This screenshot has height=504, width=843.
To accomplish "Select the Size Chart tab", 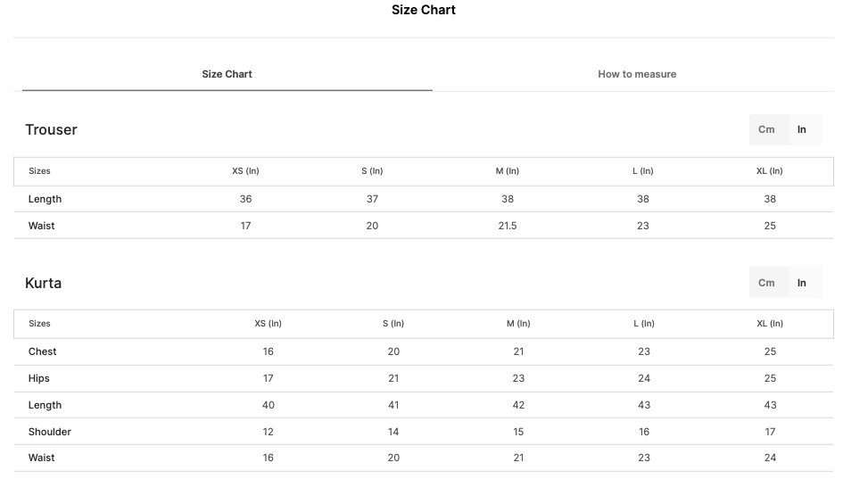I will (227, 74).
